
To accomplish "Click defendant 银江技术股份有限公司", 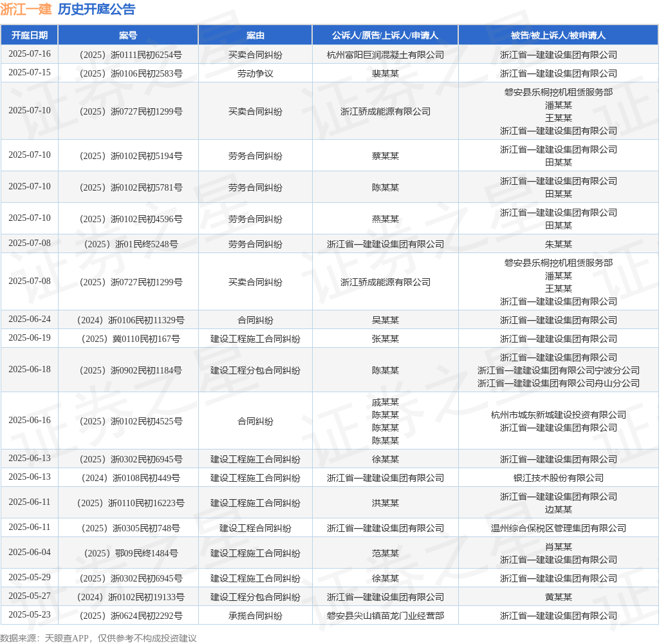I will (x=559, y=478).
